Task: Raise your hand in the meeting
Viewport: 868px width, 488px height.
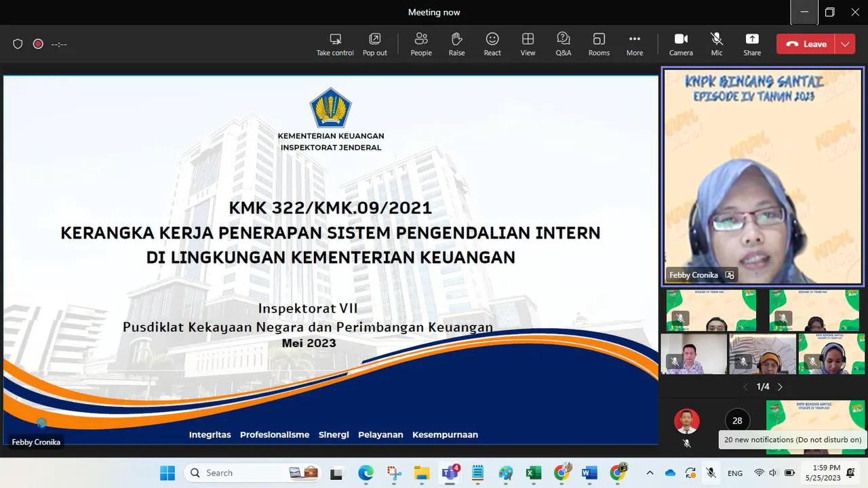Action: click(x=456, y=44)
